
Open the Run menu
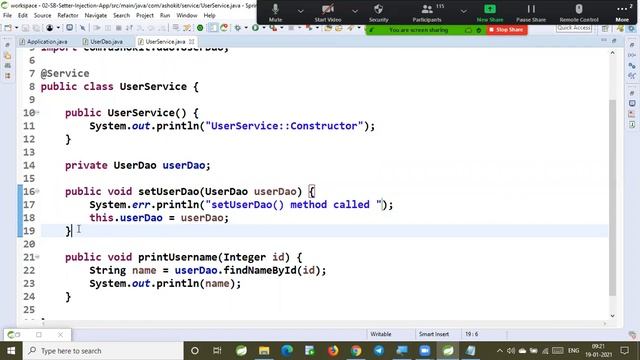(165, 16)
